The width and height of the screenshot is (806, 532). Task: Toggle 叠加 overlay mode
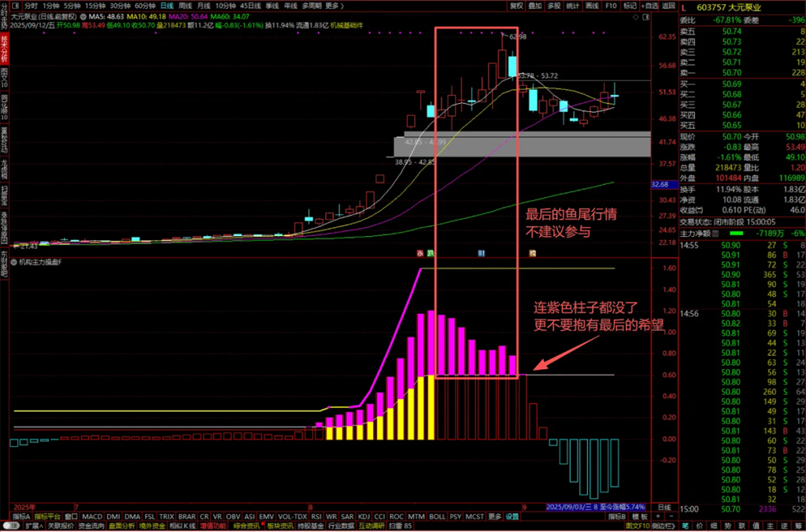coord(535,6)
